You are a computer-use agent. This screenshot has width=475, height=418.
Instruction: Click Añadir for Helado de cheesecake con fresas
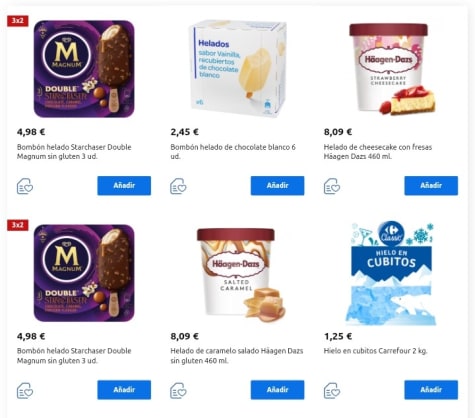coord(431,186)
